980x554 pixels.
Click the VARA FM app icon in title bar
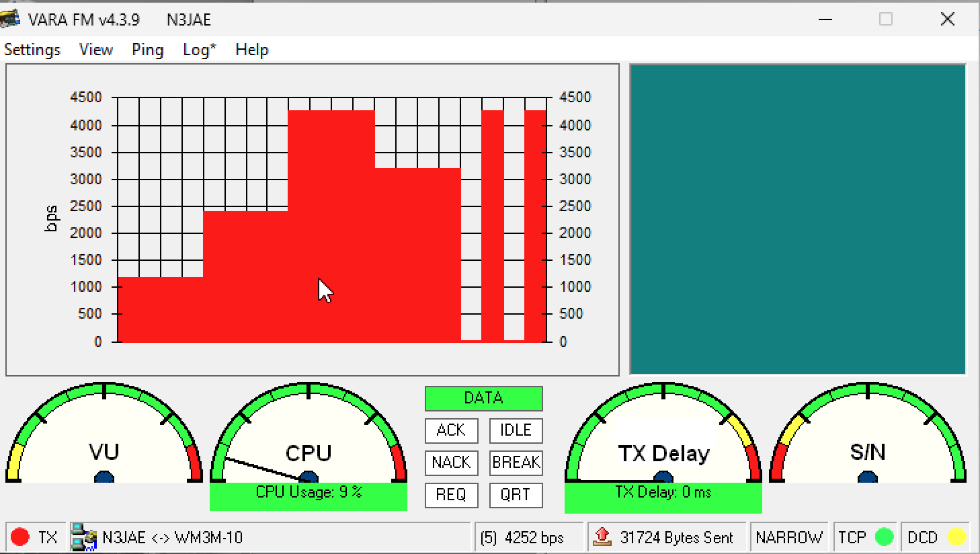point(9,19)
